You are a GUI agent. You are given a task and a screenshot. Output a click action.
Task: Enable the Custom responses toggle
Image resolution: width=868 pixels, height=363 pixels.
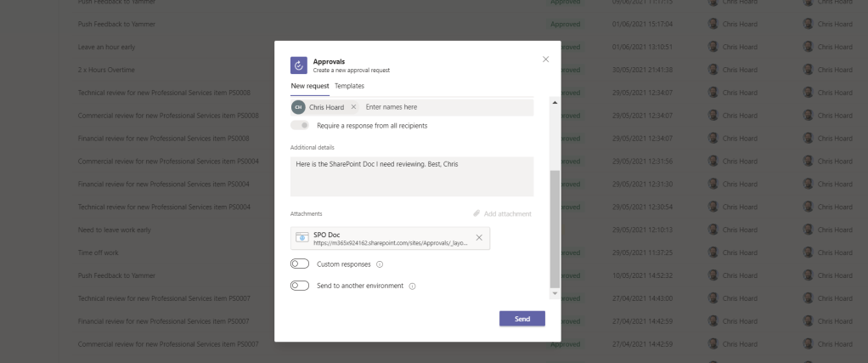tap(299, 264)
